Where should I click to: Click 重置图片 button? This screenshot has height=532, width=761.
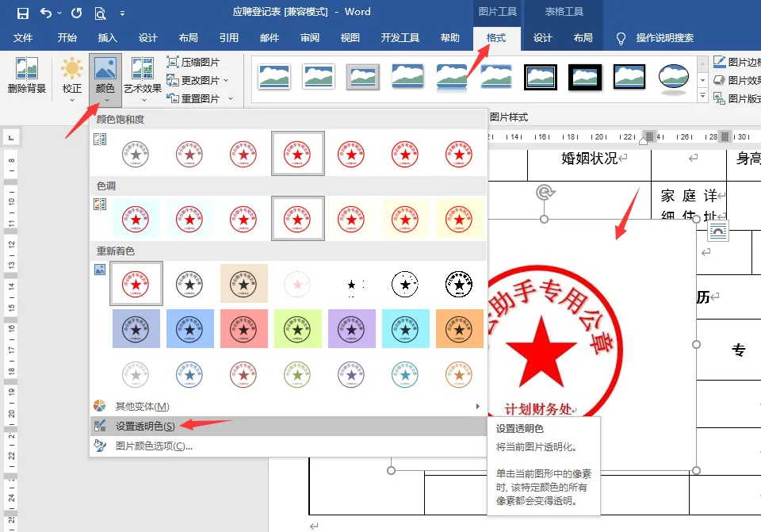point(193,98)
